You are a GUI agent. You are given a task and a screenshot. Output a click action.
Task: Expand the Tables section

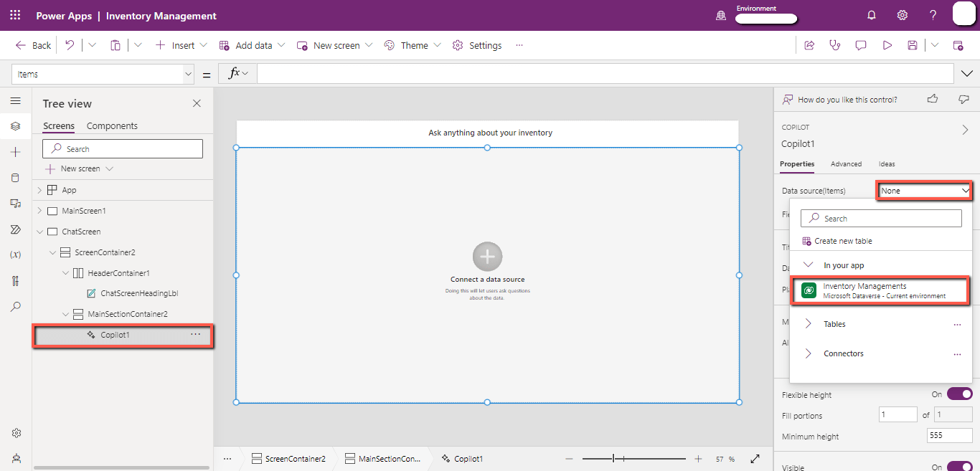click(x=809, y=324)
